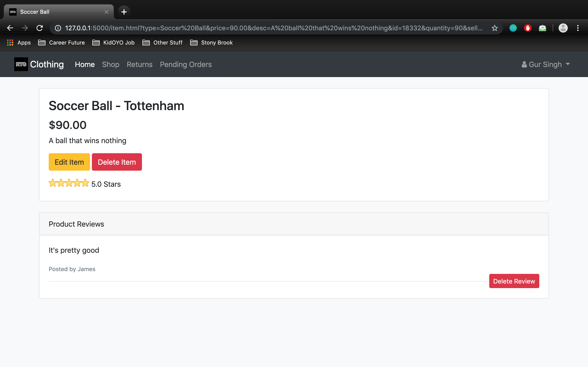Open the Stony Brook bookmark folder
The image size is (588, 367).
click(x=211, y=43)
